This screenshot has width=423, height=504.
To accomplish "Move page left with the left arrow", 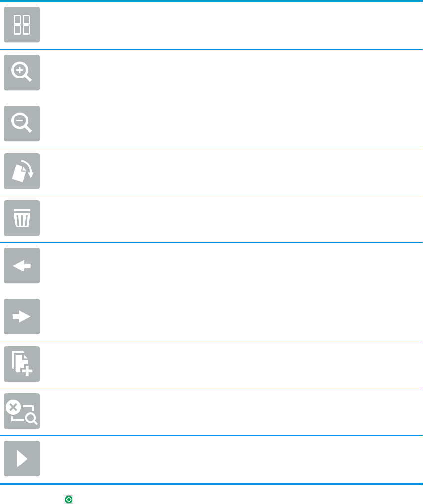I will [x=22, y=266].
